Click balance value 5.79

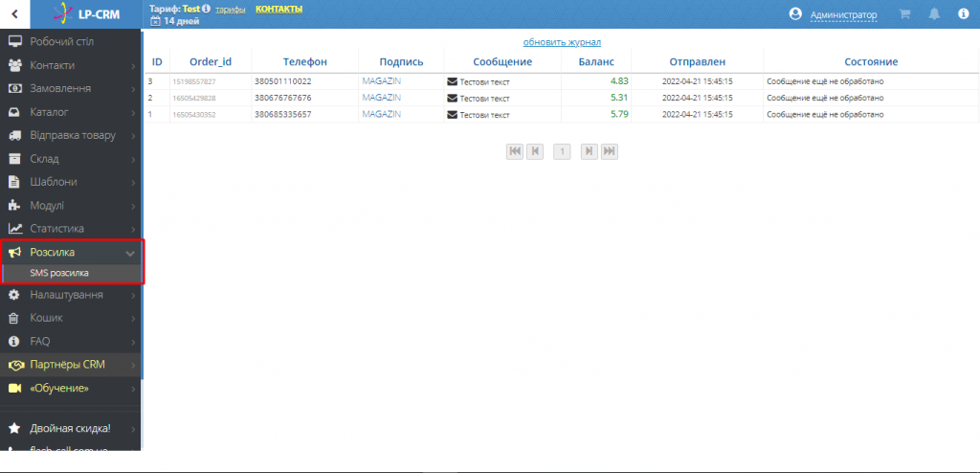(x=619, y=114)
